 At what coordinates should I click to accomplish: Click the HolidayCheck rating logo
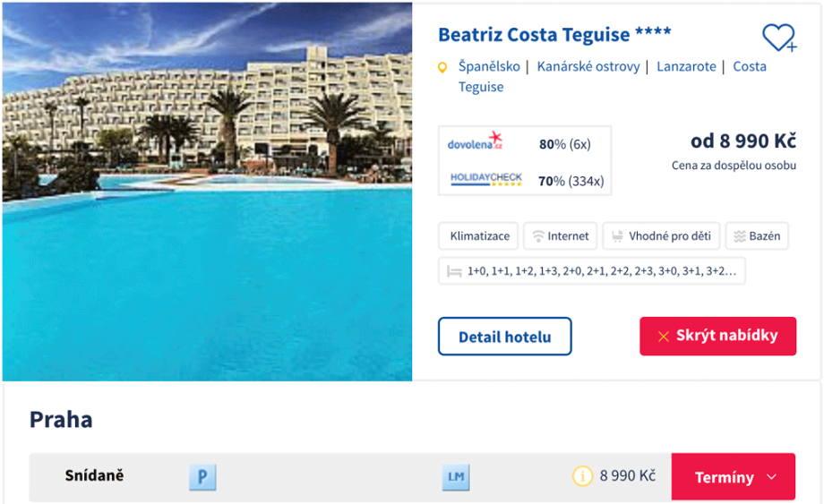485,180
